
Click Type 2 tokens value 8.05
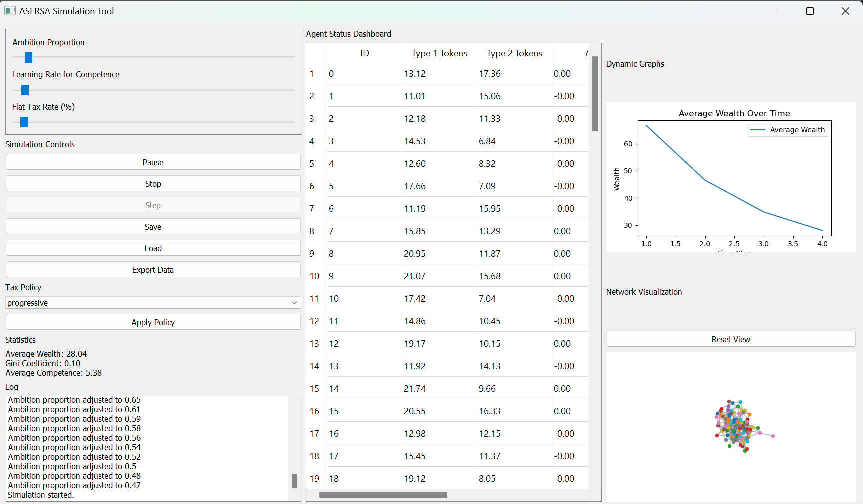point(514,479)
